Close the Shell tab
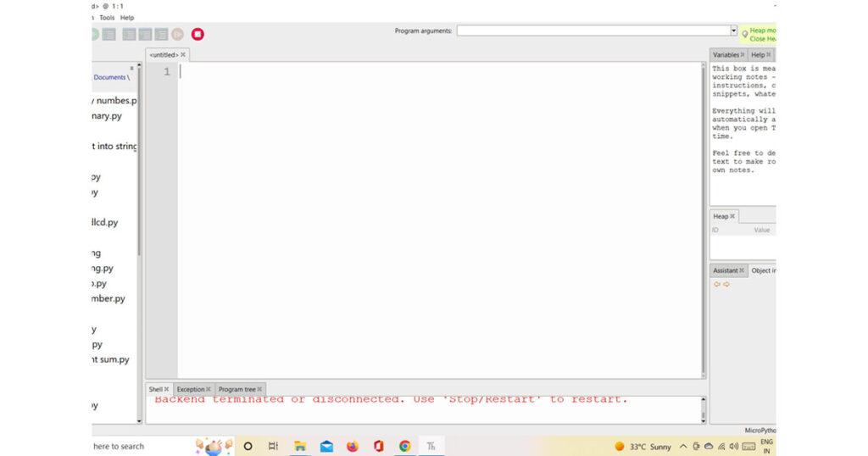 (x=167, y=389)
